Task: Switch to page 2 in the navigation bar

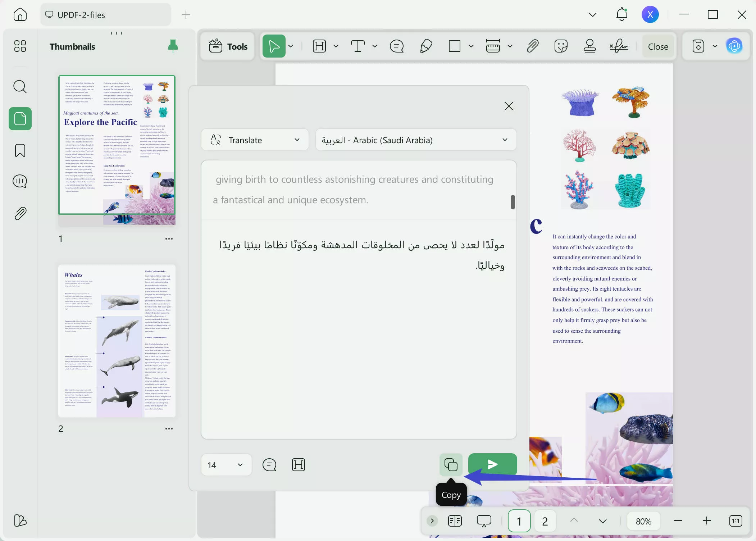Action: (544, 520)
